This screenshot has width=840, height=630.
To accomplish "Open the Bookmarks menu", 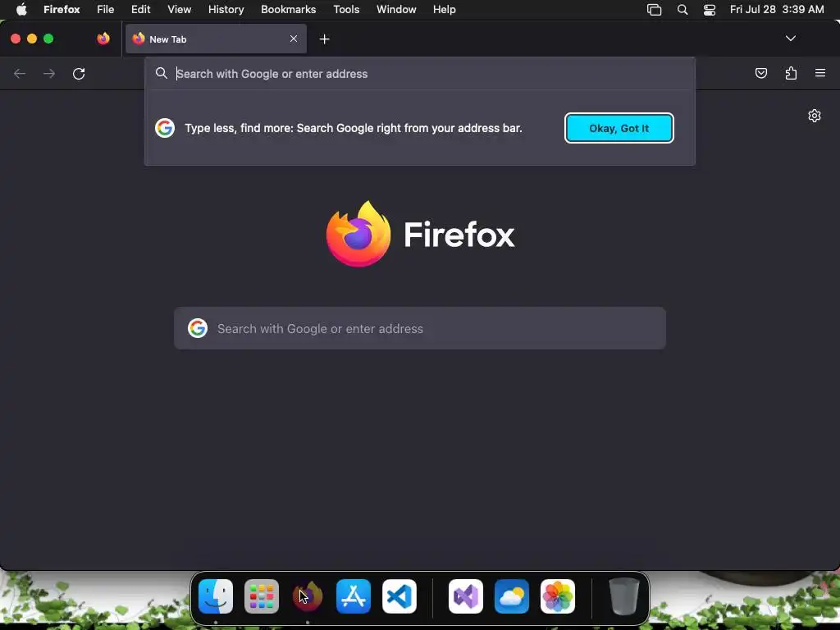I will coord(288,10).
